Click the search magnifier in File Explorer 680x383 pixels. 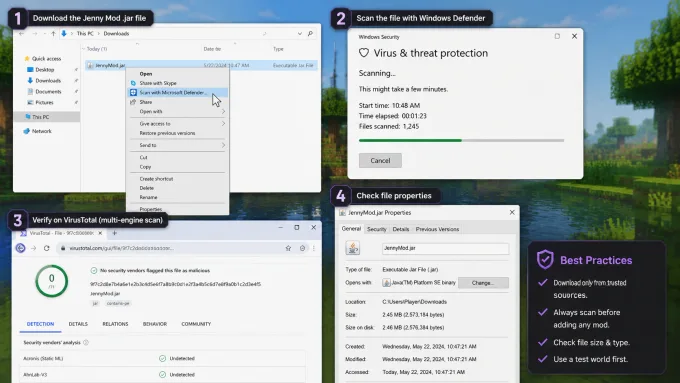[311, 33]
